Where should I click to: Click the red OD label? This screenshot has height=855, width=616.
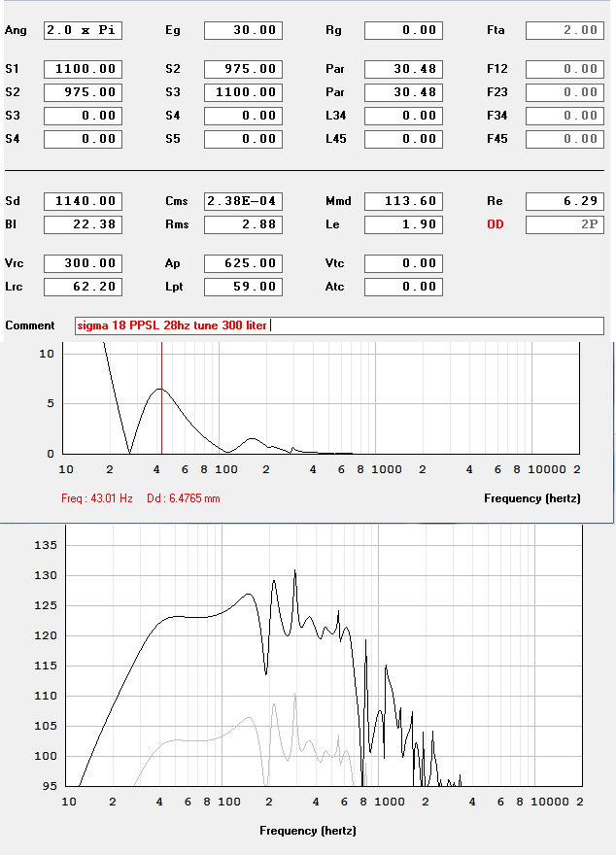495,224
